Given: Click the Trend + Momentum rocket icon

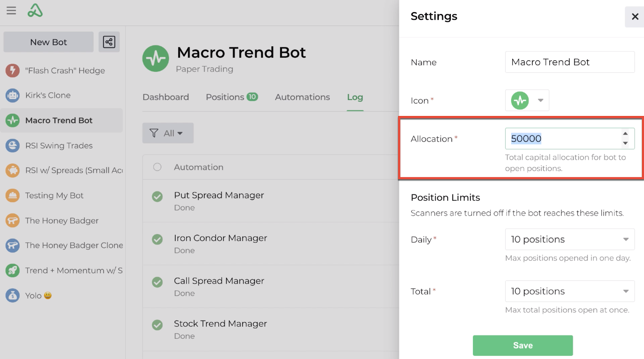Looking at the screenshot, I should pyautogui.click(x=12, y=270).
